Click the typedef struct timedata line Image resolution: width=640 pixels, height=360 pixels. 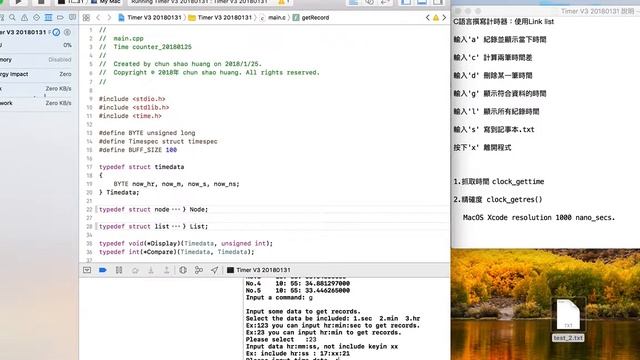coord(141,167)
